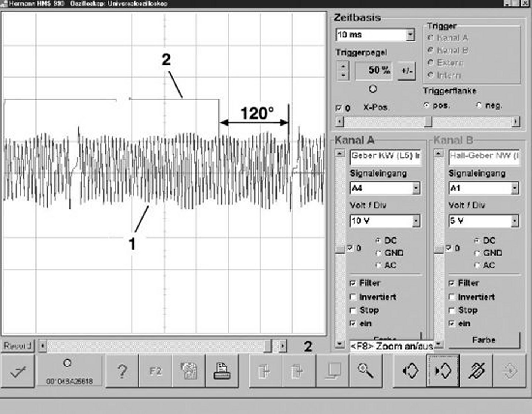Viewport: 532px width, 414px height.
Task: Click the right-arrow diamond navigation icon
Action: click(x=443, y=371)
